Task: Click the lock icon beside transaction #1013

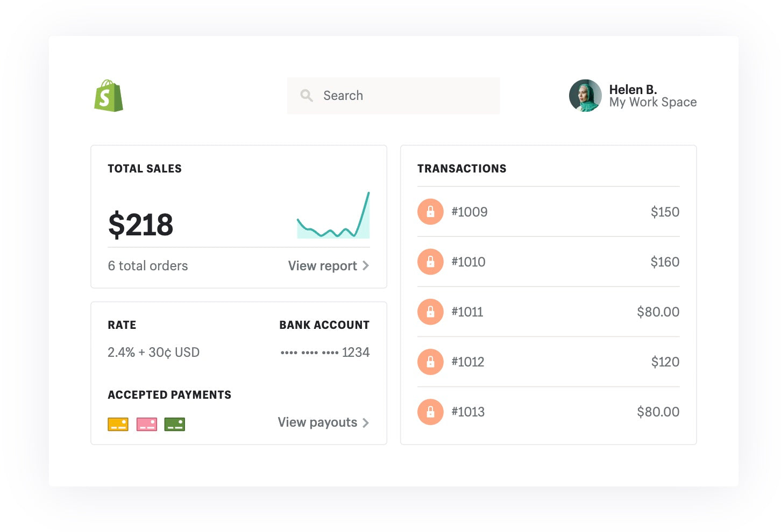Action: click(x=430, y=412)
